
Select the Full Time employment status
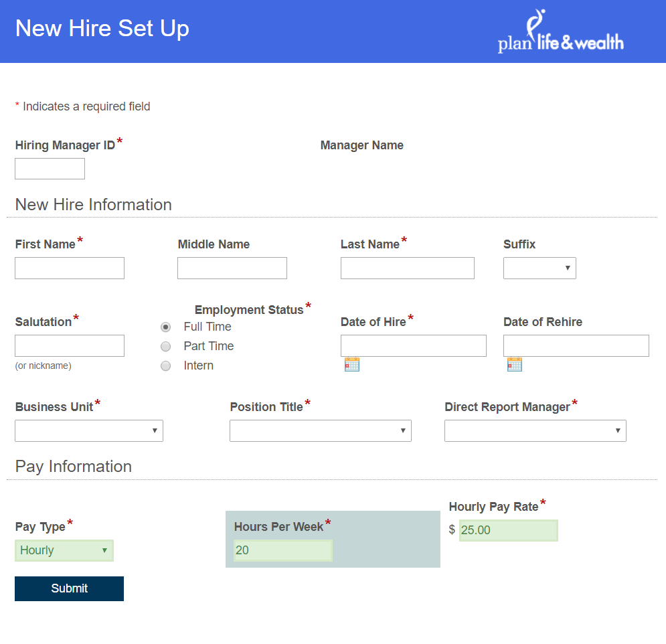point(166,327)
